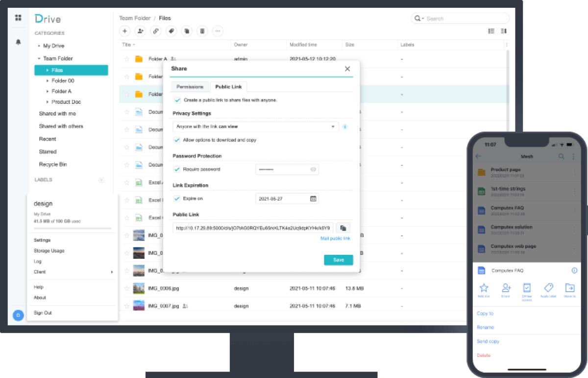Tap the back arrow on the phone
588x378 pixels.
click(479, 156)
